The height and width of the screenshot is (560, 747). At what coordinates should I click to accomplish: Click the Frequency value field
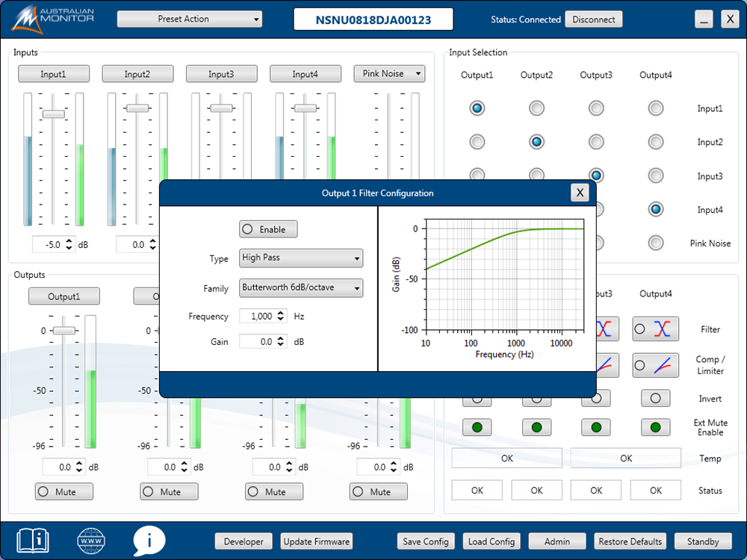click(257, 317)
